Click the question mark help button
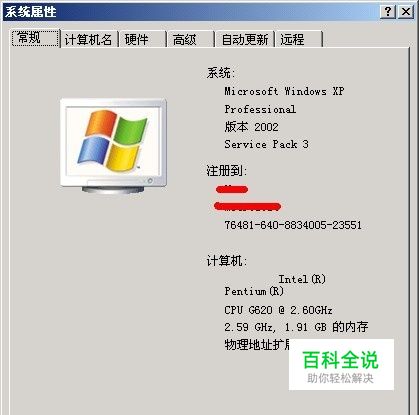The image size is (419, 415). click(x=388, y=12)
